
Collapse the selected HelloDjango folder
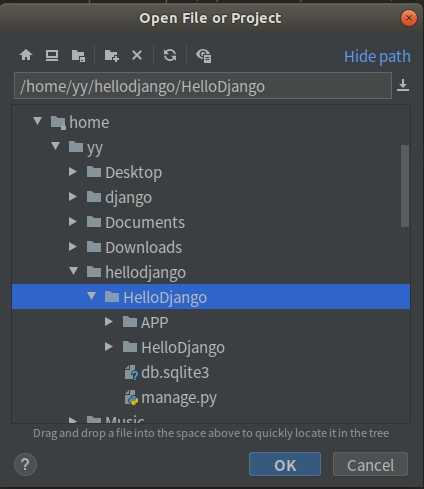91,296
